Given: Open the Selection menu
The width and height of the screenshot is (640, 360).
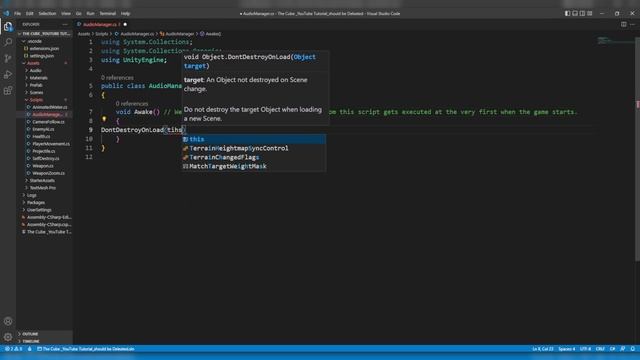Looking at the screenshot, I should click(47, 13).
